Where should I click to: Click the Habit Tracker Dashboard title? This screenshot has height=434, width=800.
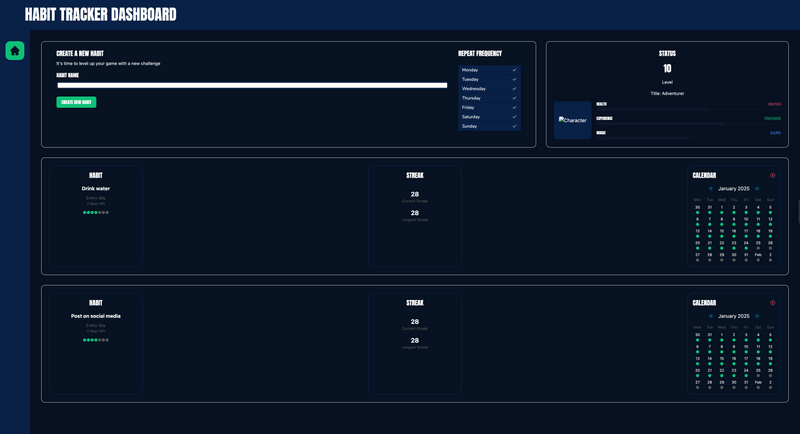(101, 14)
